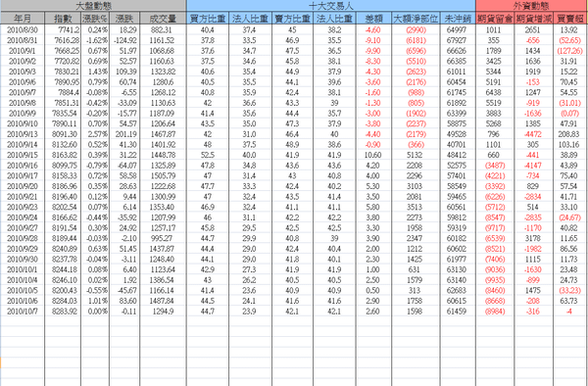Click futures position value 6438
This screenshot has width=588, height=386.
point(494,92)
